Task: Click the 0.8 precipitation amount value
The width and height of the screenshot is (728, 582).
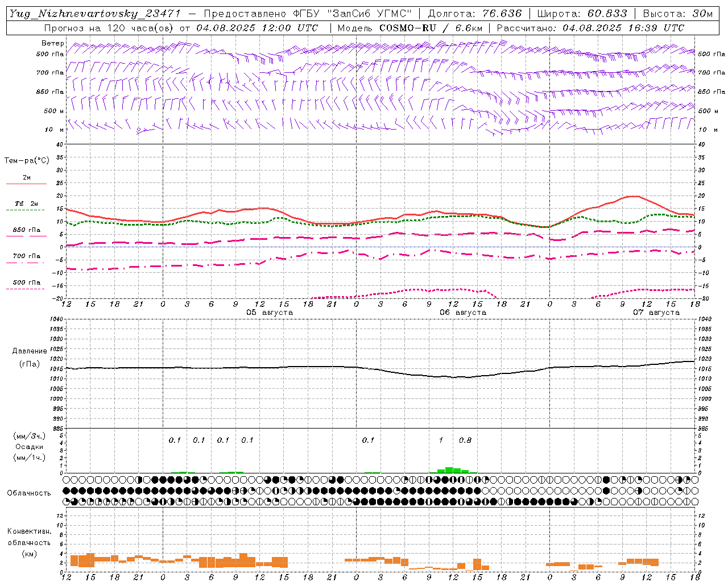Action: tap(465, 440)
